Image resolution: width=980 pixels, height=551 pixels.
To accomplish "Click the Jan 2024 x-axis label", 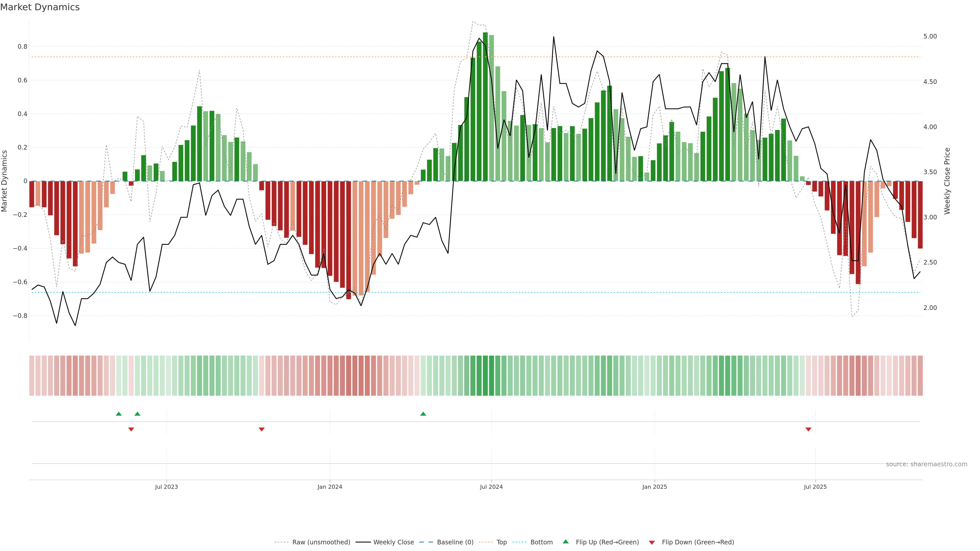I will (330, 487).
